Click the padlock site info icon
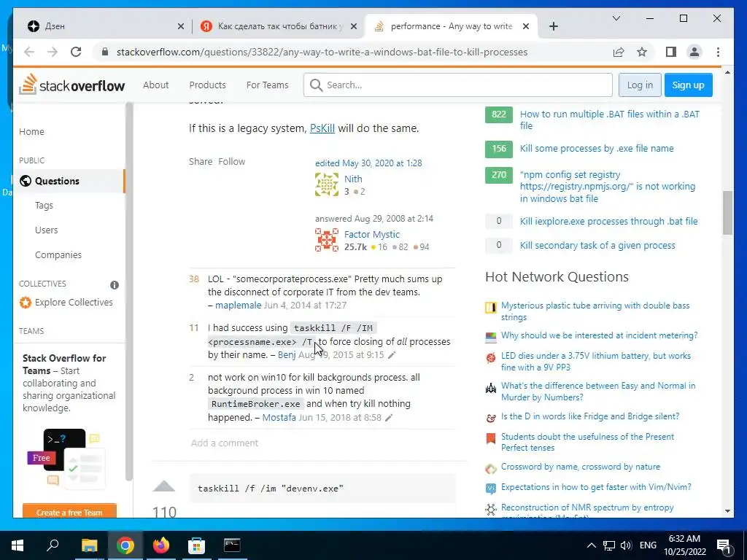This screenshot has width=747, height=560. [x=105, y=52]
